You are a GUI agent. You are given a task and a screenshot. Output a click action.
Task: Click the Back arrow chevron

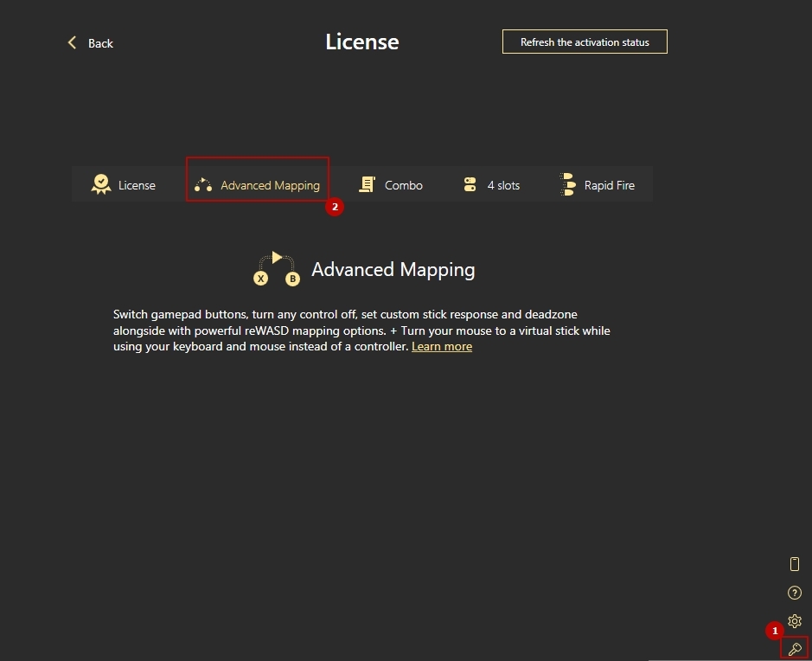(x=72, y=42)
